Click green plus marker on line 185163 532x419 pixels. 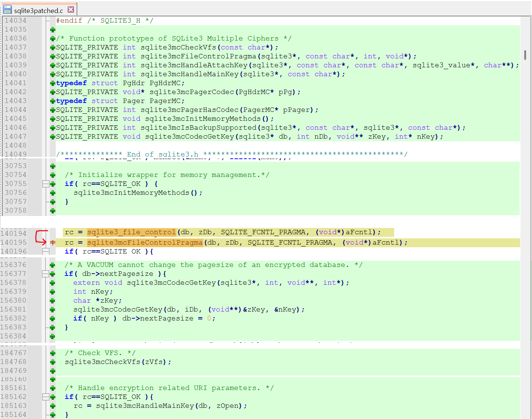pyautogui.click(x=53, y=406)
